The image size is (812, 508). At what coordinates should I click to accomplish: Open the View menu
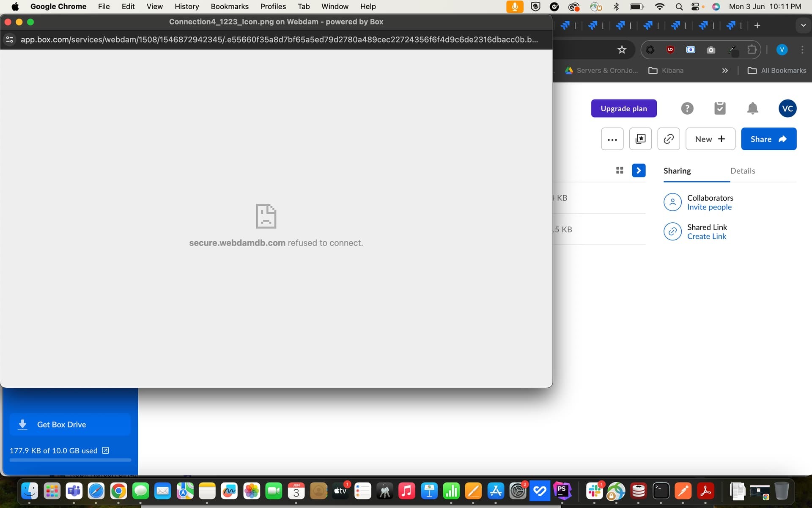tap(154, 6)
